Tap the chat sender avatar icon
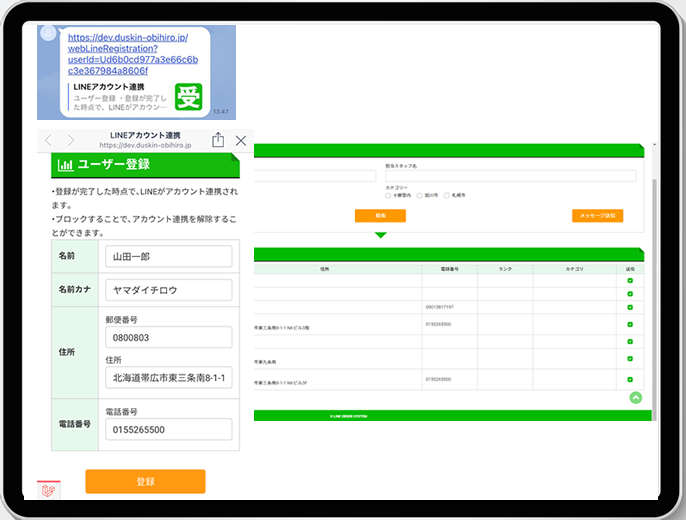This screenshot has width=686, height=520. pos(48,33)
